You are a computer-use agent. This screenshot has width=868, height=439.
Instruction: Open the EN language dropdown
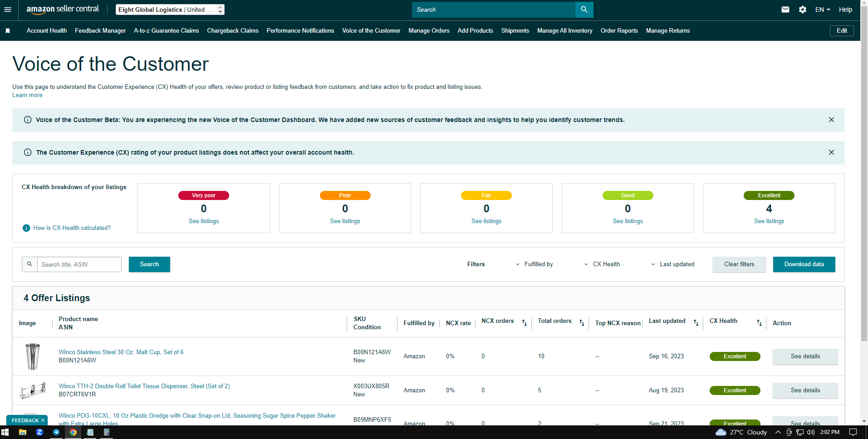coord(823,10)
